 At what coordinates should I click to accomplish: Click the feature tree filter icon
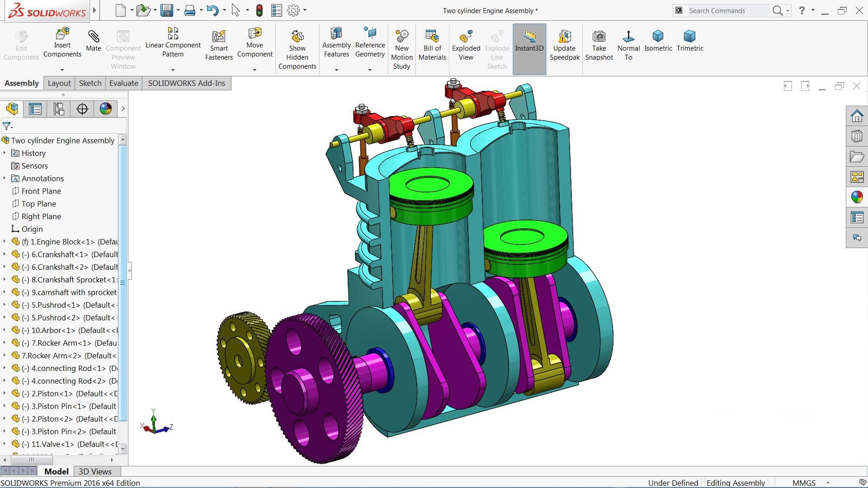[x=8, y=126]
